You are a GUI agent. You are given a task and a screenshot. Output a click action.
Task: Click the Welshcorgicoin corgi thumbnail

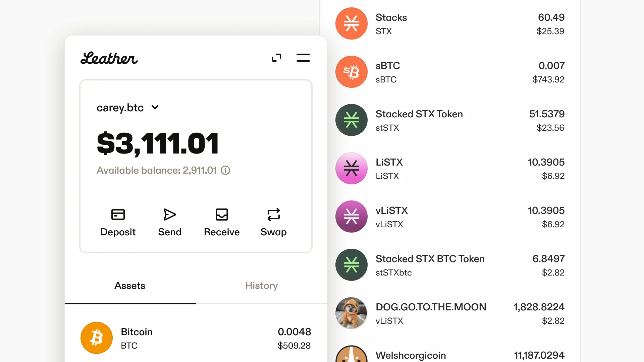tap(351, 355)
